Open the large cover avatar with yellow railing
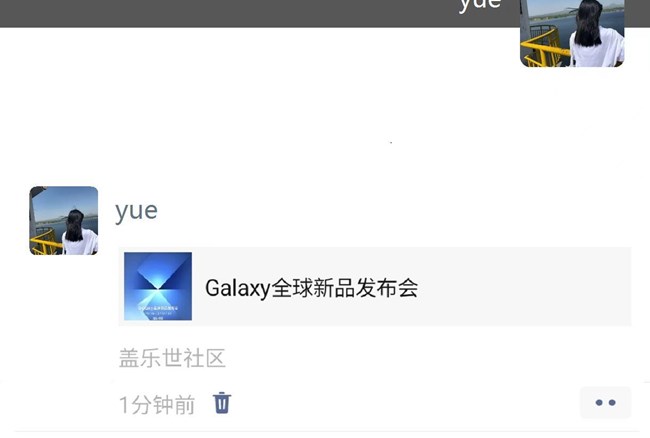The image size is (650, 438). (572, 33)
